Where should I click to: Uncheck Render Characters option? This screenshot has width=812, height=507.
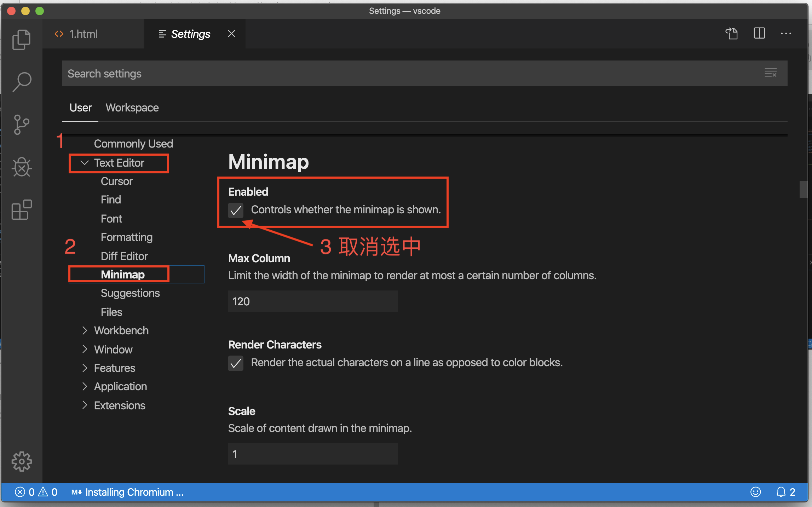click(x=236, y=363)
